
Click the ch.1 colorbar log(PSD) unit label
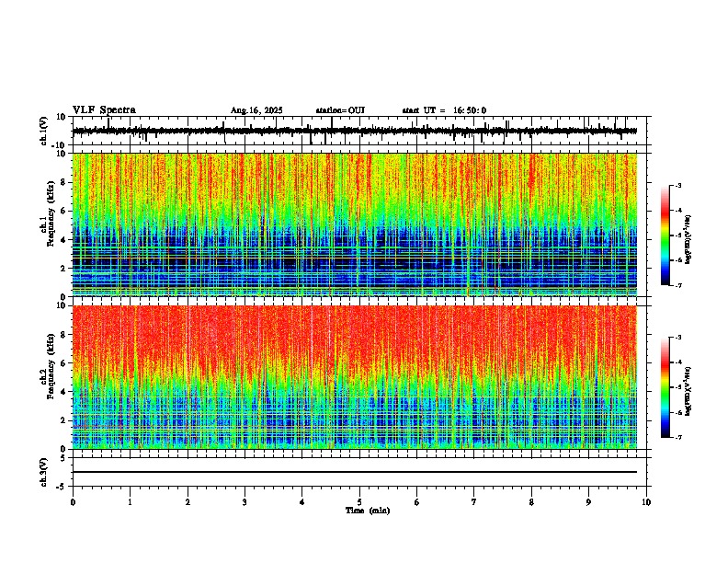tap(688, 240)
